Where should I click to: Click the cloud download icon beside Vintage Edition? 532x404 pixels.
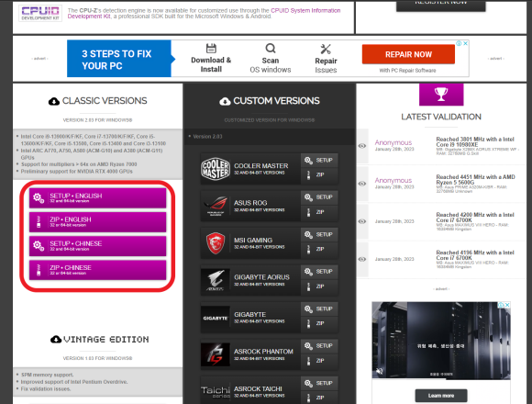(56, 339)
